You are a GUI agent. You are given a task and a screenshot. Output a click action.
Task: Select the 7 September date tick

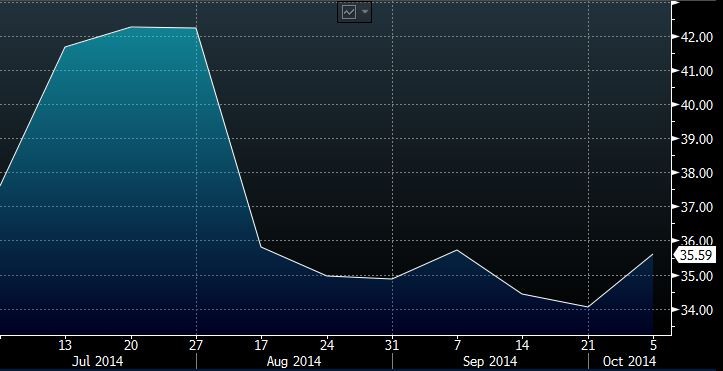pyautogui.click(x=457, y=345)
